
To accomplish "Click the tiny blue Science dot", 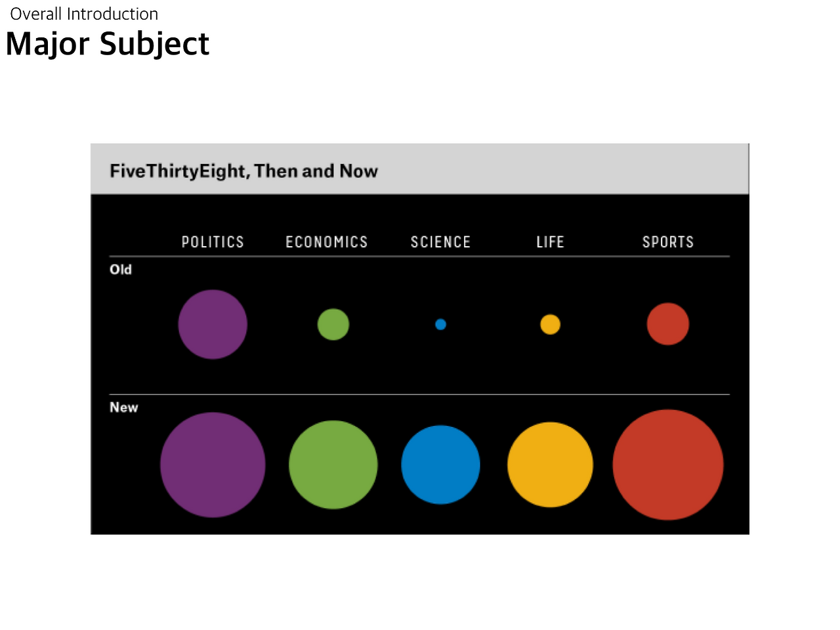I will click(441, 324).
